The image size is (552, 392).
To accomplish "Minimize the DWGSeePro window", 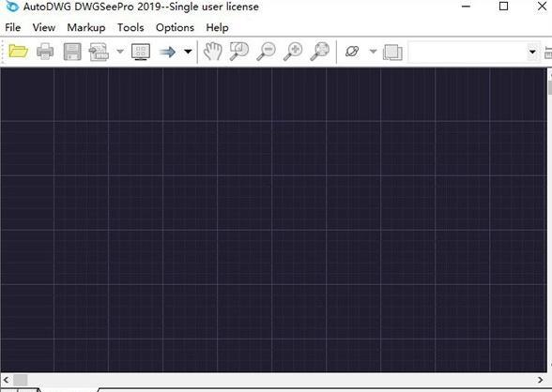I will (x=466, y=7).
